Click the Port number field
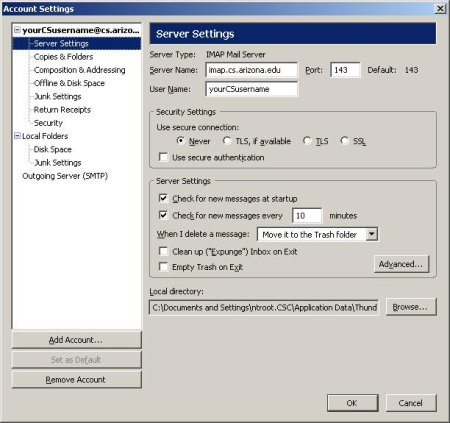 345,70
